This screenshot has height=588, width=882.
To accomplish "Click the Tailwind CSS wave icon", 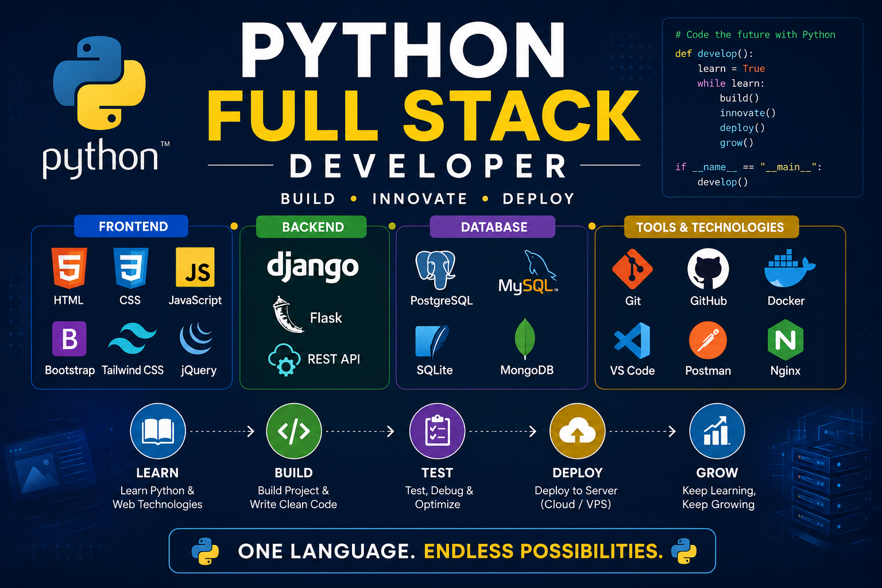I will [x=133, y=338].
